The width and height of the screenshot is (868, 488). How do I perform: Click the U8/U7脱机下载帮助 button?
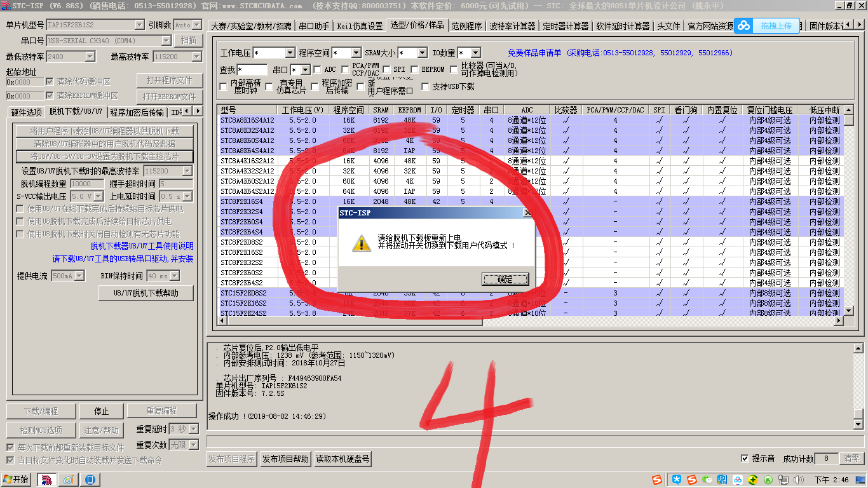pos(146,293)
